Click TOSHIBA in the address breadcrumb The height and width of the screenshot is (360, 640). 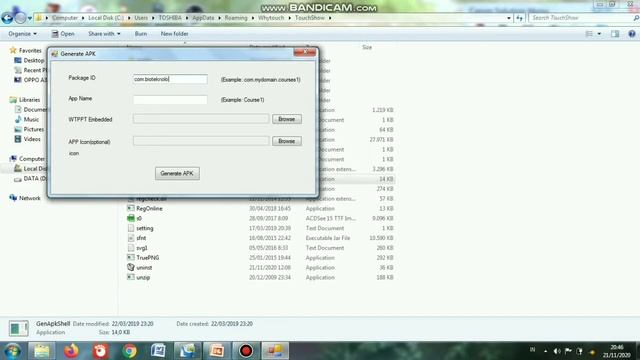click(170, 18)
